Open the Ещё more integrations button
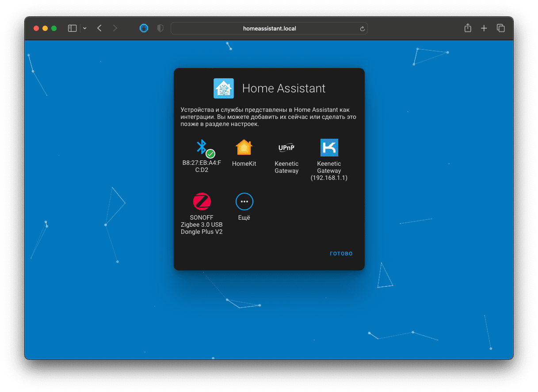538x392 pixels. pos(244,202)
